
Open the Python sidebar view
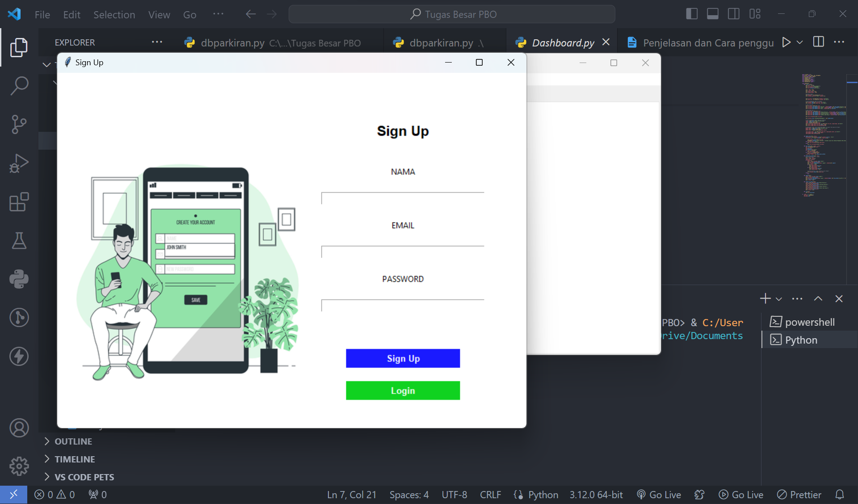[x=19, y=279]
